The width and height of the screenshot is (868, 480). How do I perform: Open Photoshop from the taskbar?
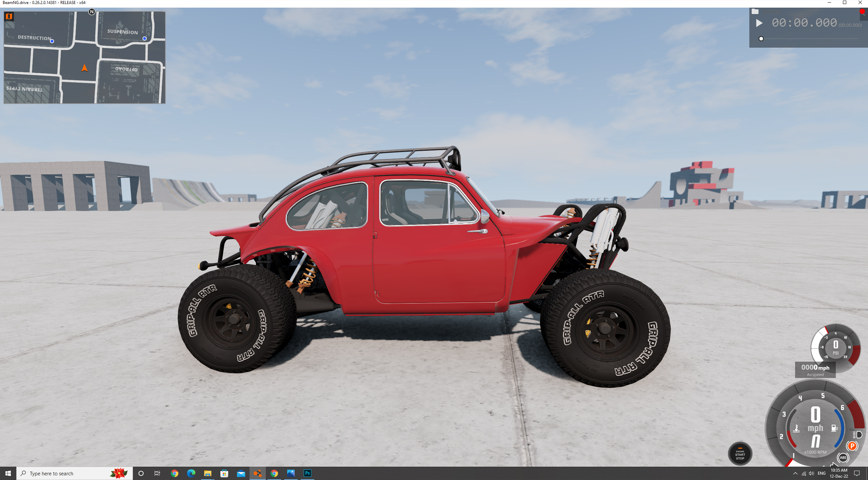pos(307,473)
